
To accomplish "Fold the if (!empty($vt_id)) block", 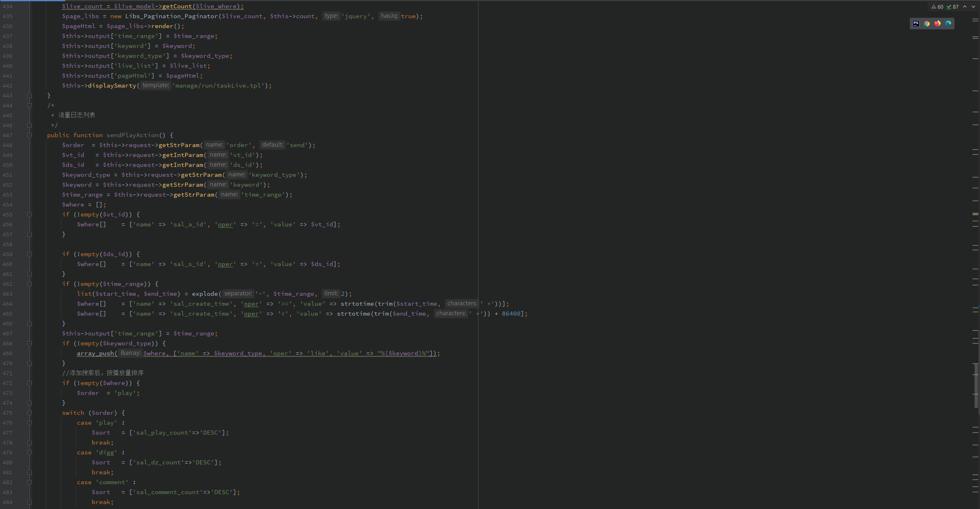I will (x=29, y=214).
